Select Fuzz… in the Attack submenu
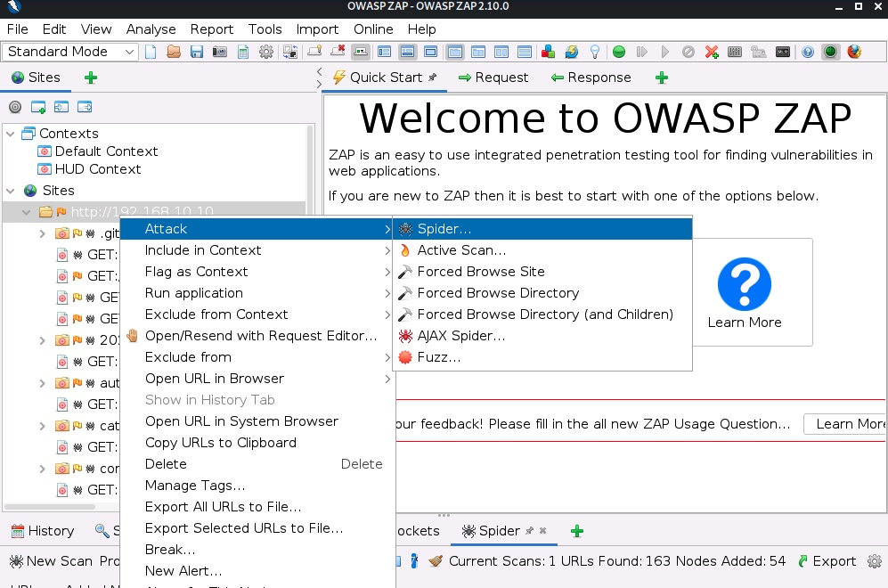Image resolution: width=888 pixels, height=588 pixels. point(542,357)
